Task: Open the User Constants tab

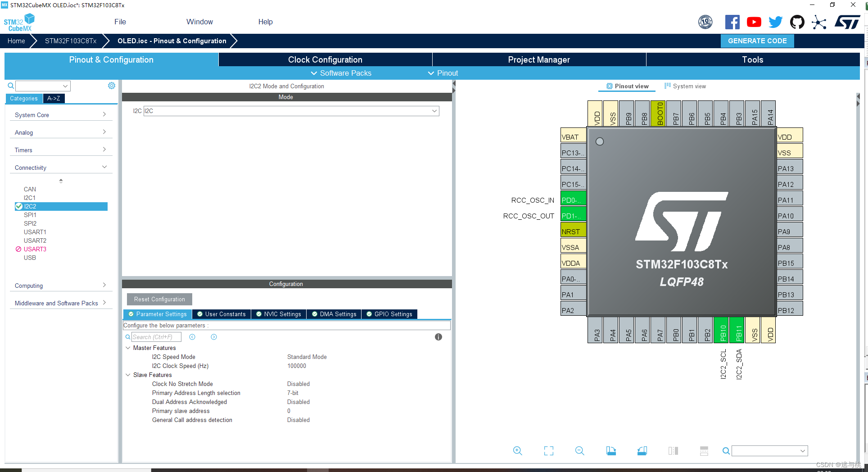Action: [222, 314]
